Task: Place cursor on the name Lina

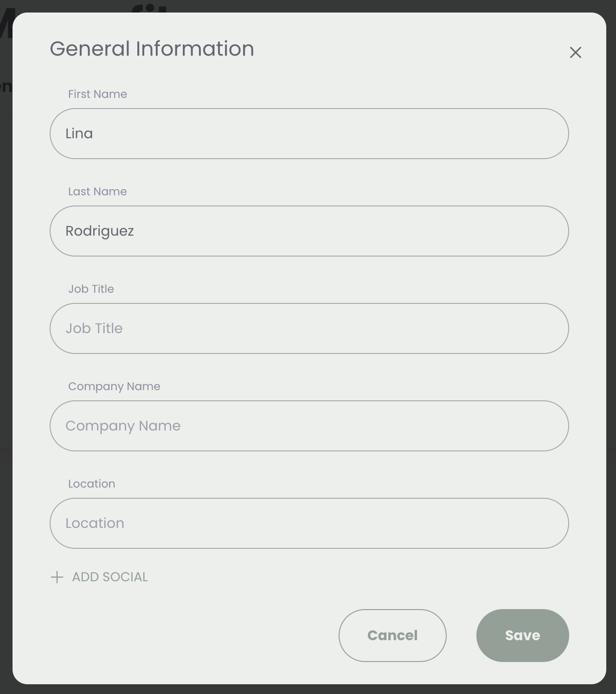Action: pos(79,134)
